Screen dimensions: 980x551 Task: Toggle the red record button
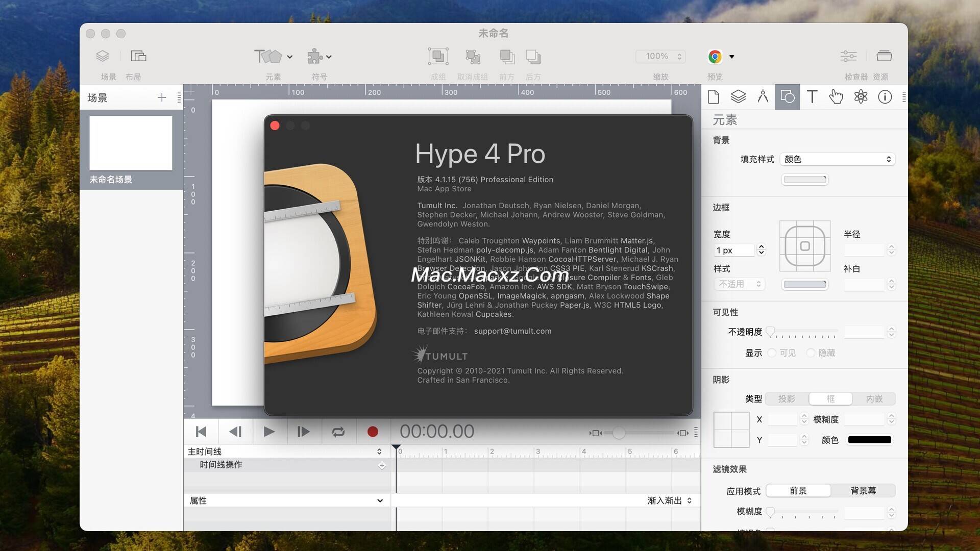point(373,432)
